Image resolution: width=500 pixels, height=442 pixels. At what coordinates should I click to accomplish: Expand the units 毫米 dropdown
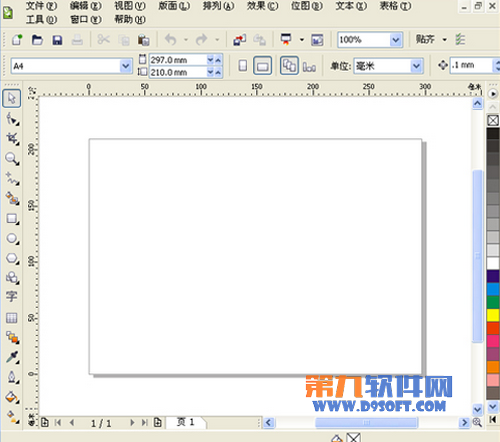[x=416, y=66]
